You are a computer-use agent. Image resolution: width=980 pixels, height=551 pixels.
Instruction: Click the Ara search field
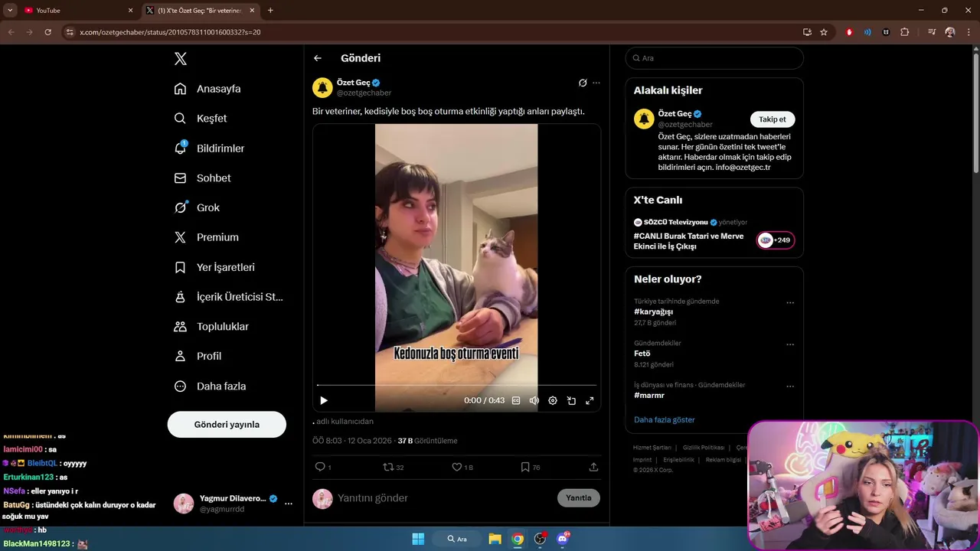pyautogui.click(x=714, y=58)
